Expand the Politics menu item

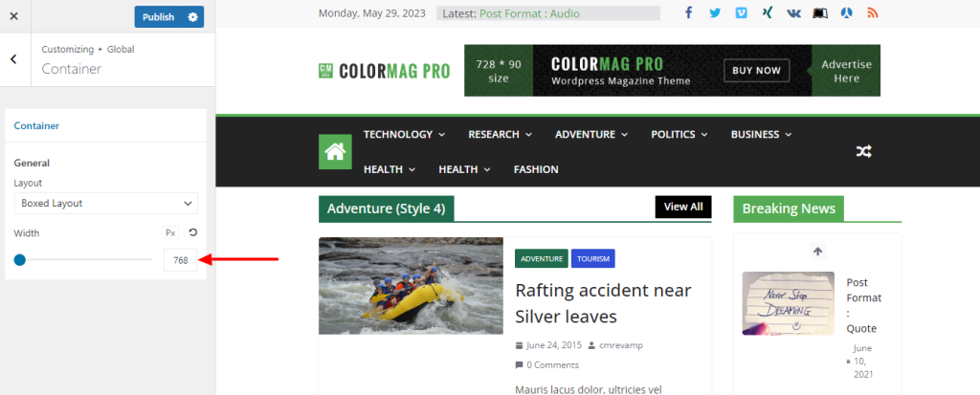coord(679,134)
